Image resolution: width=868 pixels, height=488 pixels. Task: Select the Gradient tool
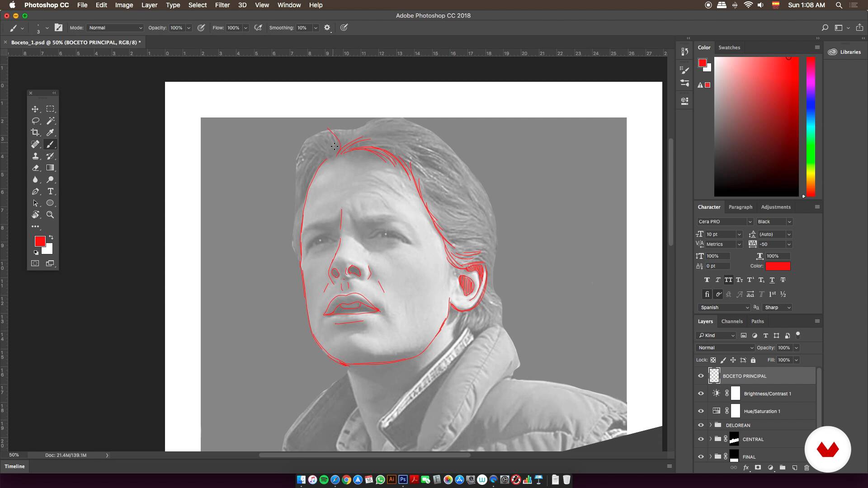click(50, 168)
